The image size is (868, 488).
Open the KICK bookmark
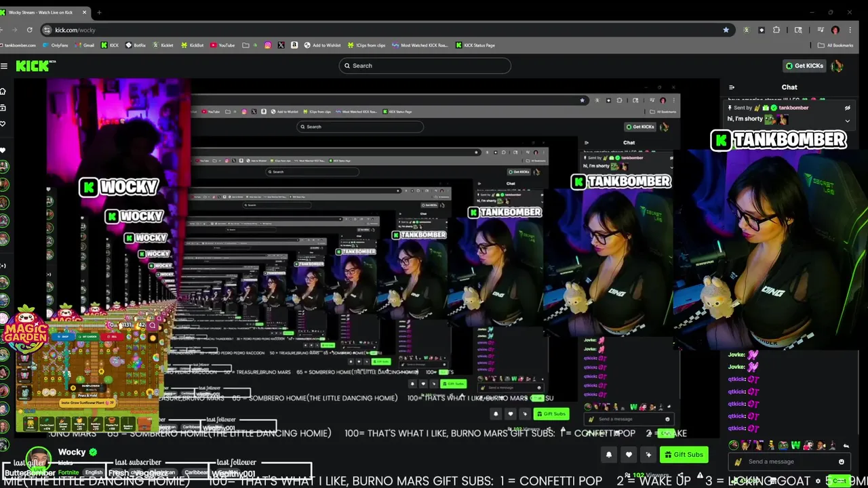pos(110,45)
